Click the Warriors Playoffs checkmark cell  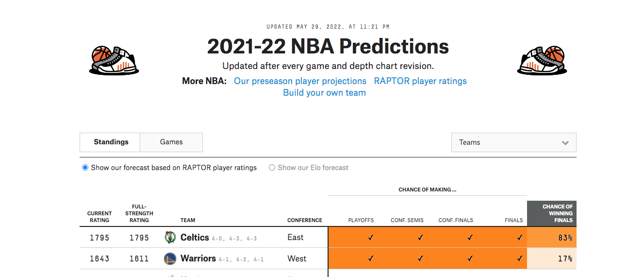[353, 259]
